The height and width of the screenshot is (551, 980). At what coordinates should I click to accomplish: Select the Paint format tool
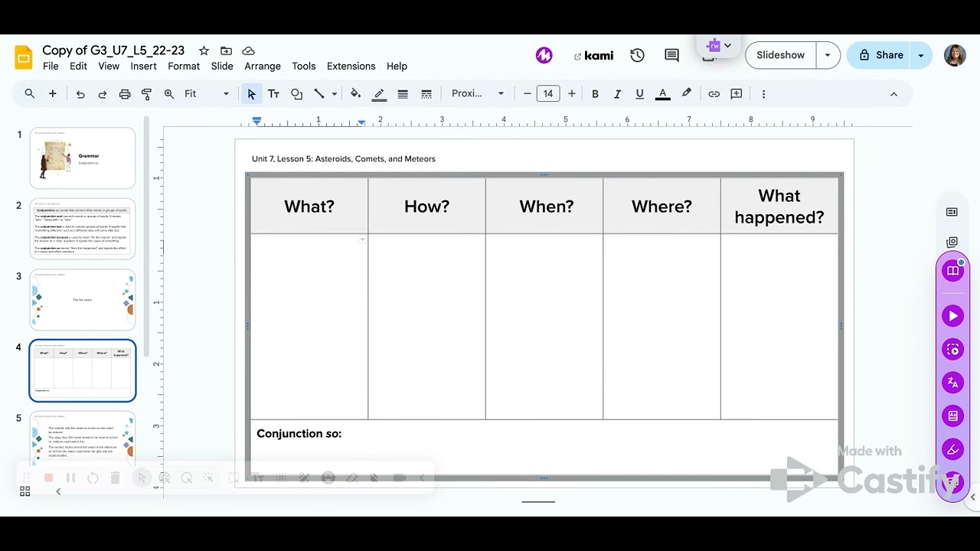pyautogui.click(x=147, y=94)
